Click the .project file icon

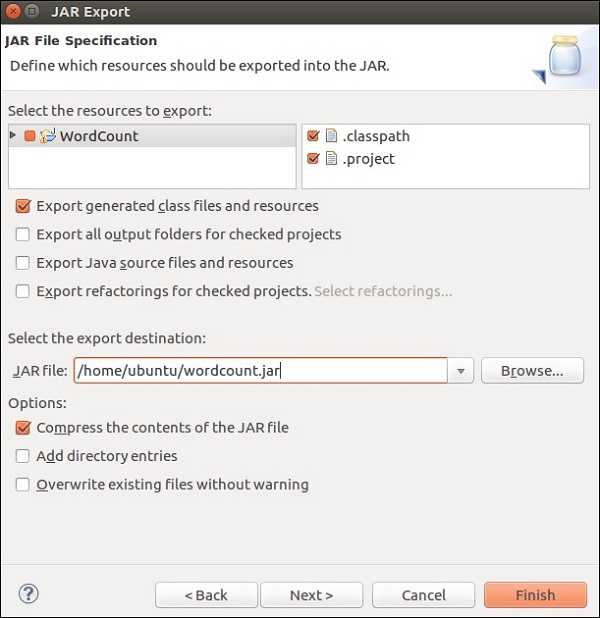click(x=330, y=159)
